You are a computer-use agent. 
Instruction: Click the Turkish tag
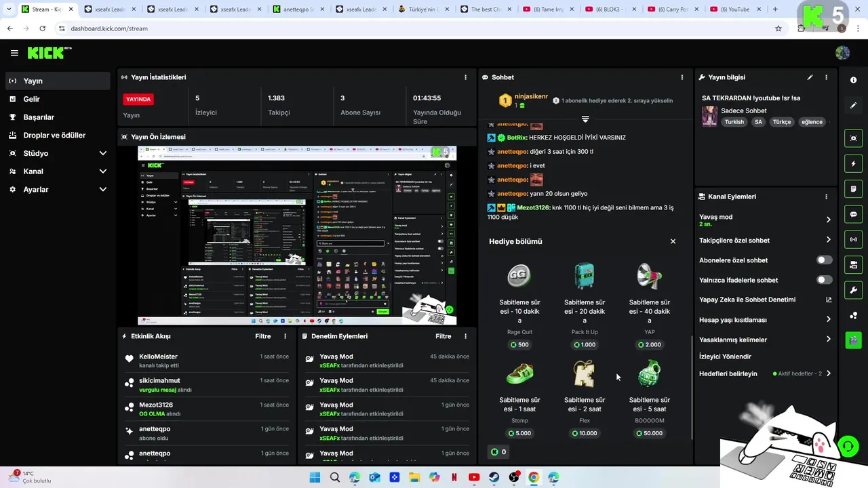[x=734, y=122]
